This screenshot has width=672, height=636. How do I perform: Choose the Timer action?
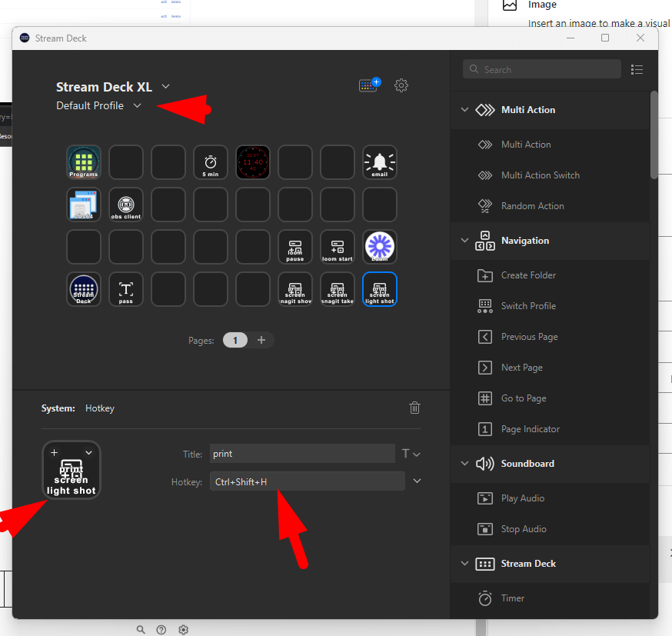[x=551, y=598]
